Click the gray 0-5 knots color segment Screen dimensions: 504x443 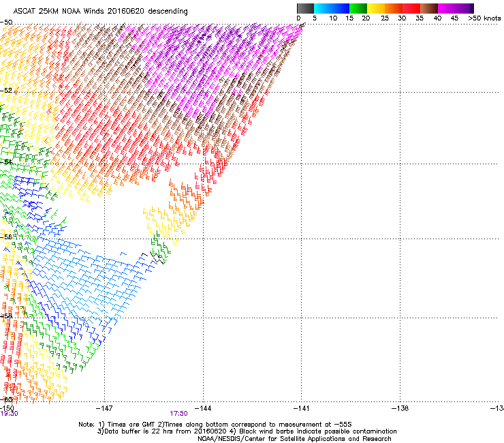click(305, 8)
